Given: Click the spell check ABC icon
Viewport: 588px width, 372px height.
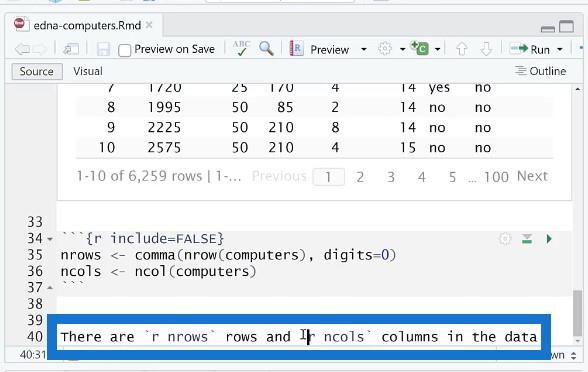Looking at the screenshot, I should tap(241, 49).
